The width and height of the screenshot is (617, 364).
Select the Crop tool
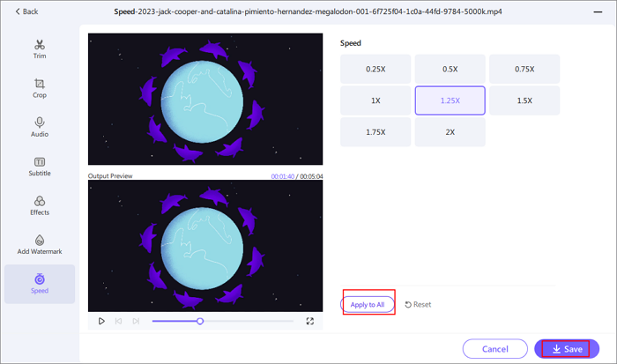[40, 88]
